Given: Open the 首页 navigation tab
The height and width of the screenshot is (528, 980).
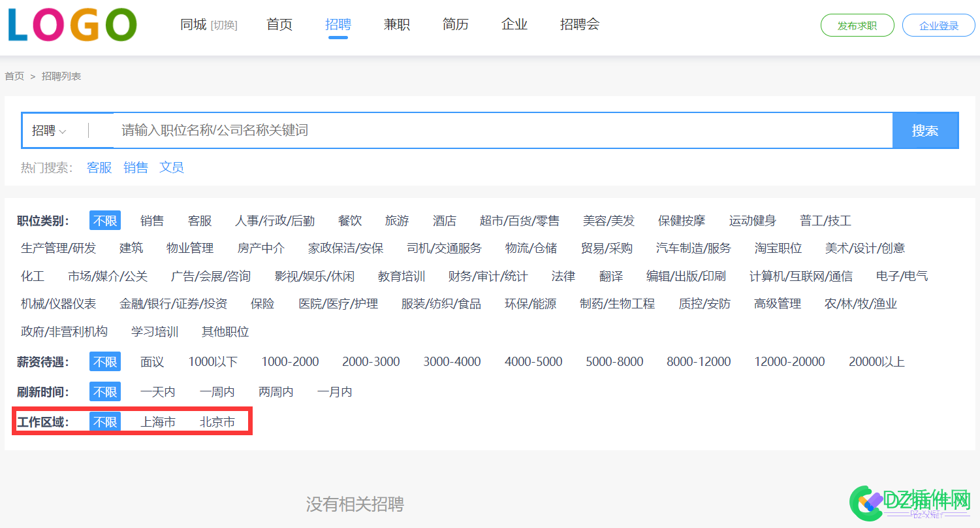Looking at the screenshot, I should [x=279, y=25].
